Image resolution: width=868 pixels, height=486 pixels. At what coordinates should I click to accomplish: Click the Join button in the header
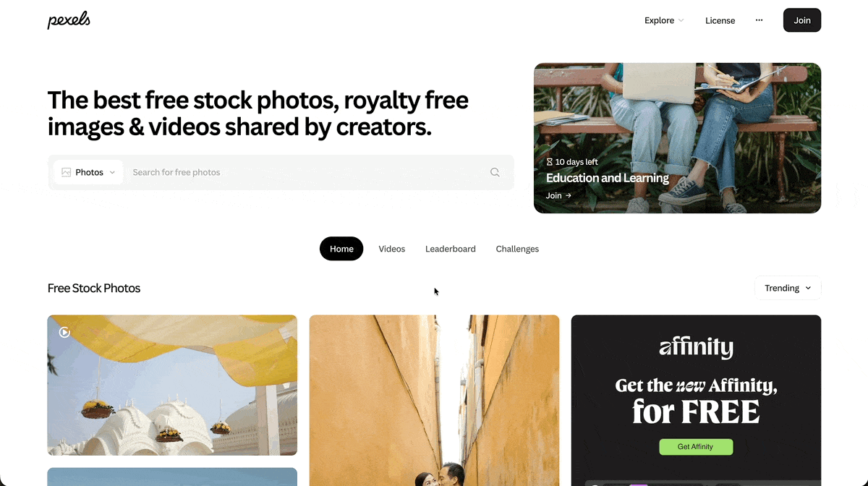click(x=802, y=20)
